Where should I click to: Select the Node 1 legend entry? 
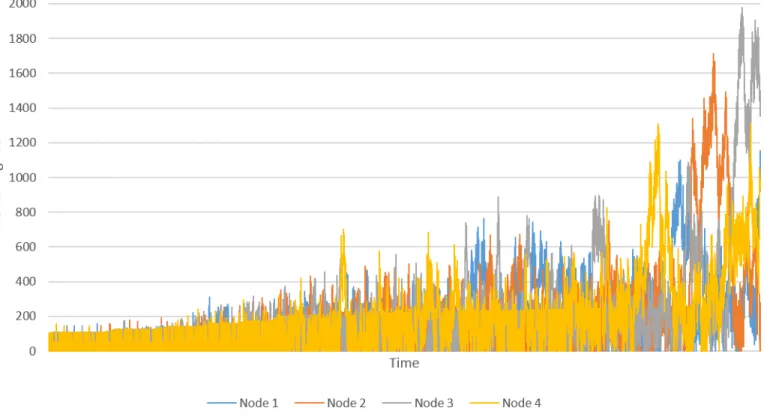[x=243, y=403]
